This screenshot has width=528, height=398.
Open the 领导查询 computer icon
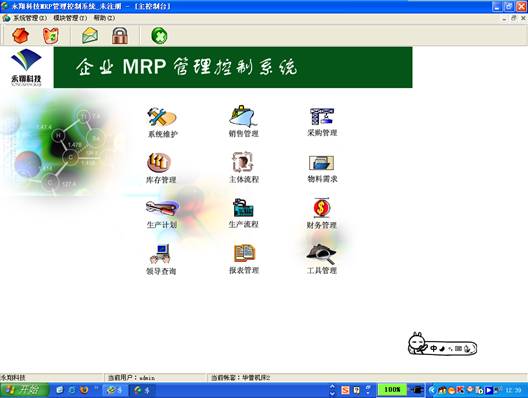(161, 254)
